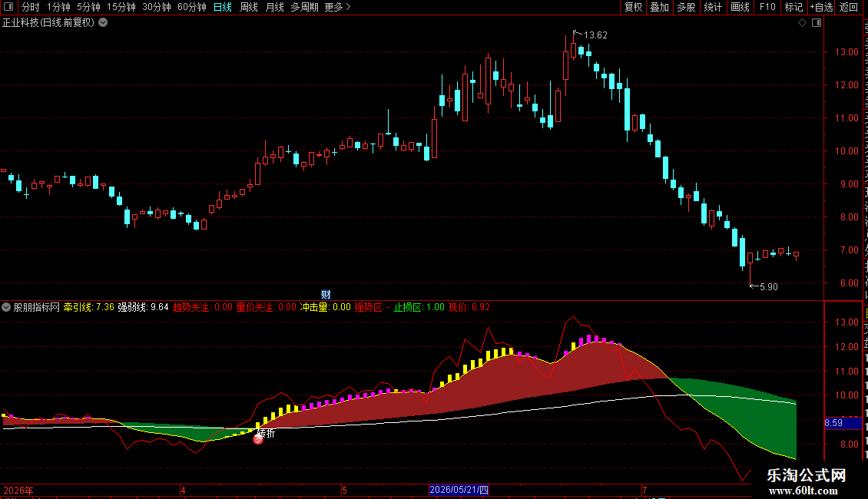Click the 8.59 price tag on indicator axis
The image size is (868, 499).
[x=843, y=423]
